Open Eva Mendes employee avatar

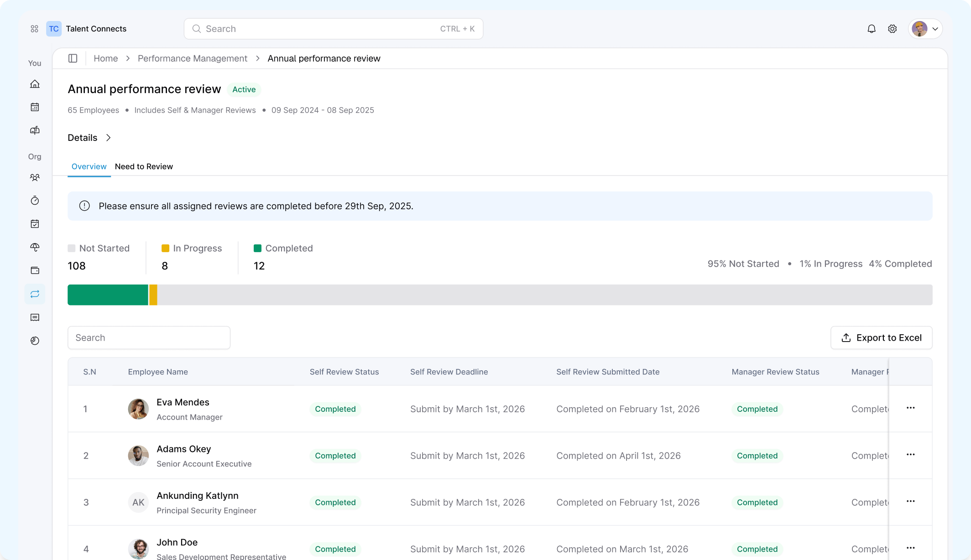[138, 409]
